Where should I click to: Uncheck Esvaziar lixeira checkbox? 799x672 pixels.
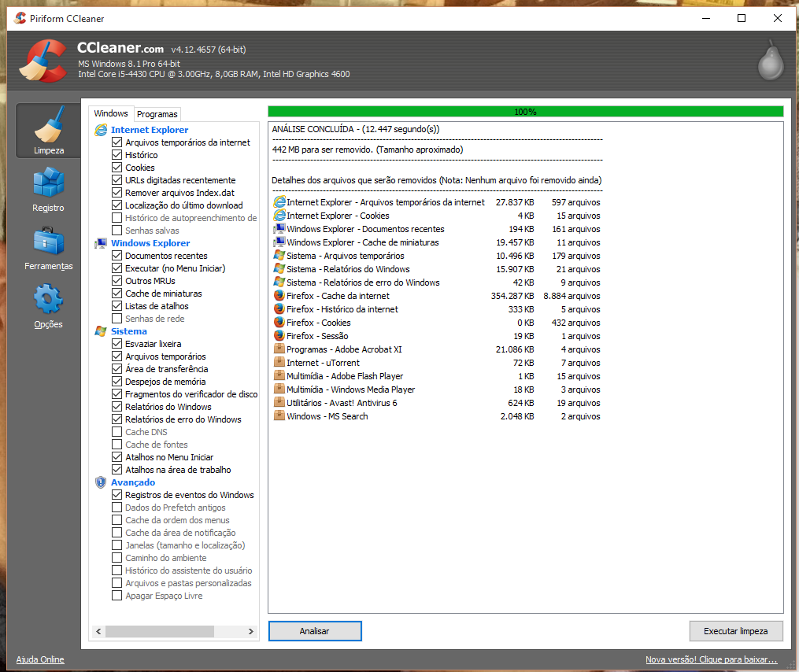tap(117, 344)
